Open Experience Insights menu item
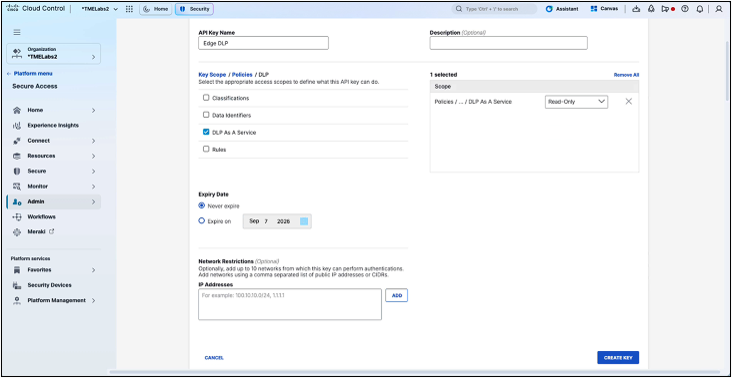Image resolution: width=732 pixels, height=378 pixels. coord(53,126)
